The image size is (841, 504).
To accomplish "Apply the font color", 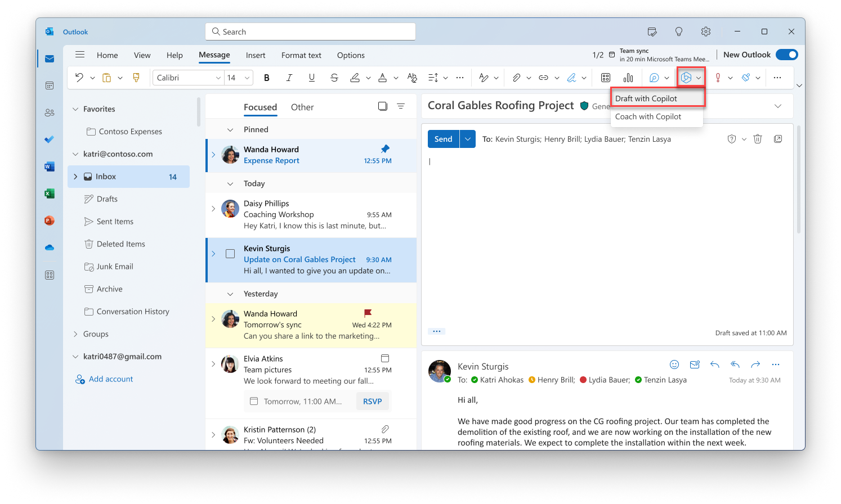I will 383,78.
